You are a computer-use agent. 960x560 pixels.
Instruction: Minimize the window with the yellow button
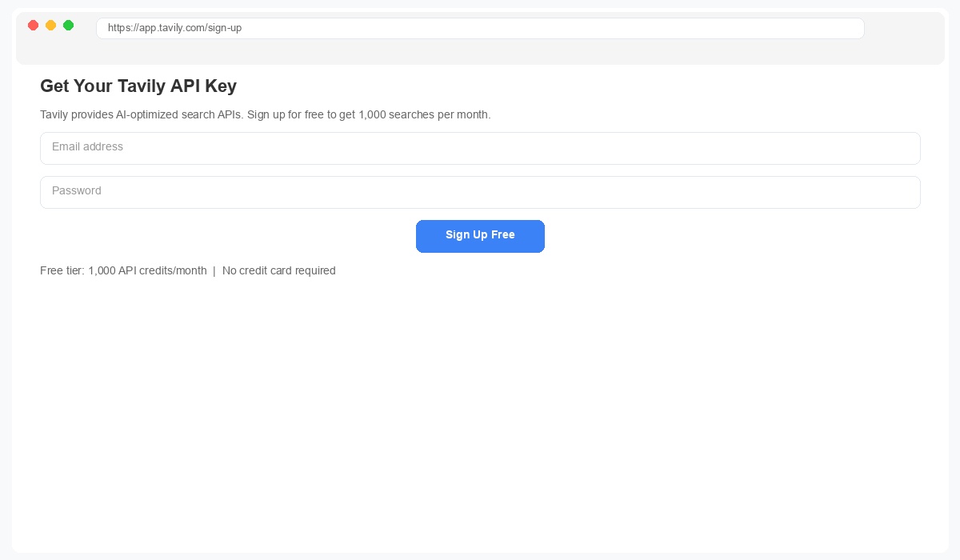(50, 26)
